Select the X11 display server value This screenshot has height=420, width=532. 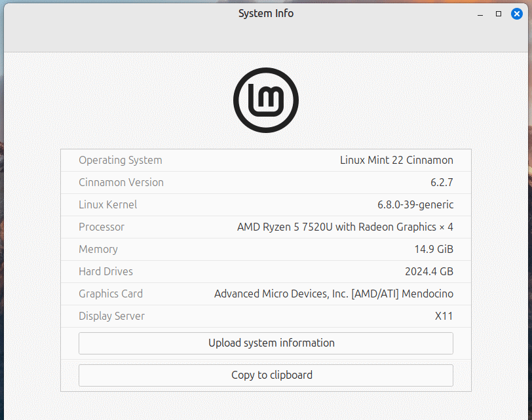444,316
